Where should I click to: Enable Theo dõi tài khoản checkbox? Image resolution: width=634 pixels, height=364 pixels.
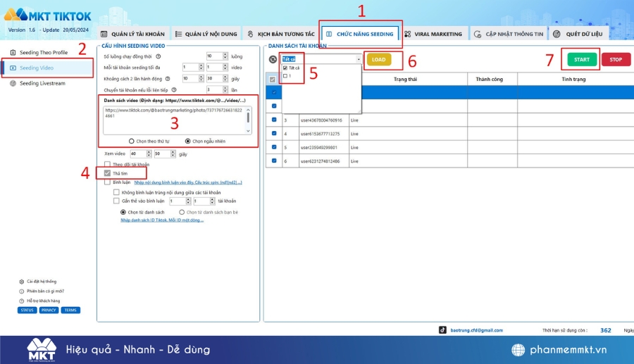(107, 164)
